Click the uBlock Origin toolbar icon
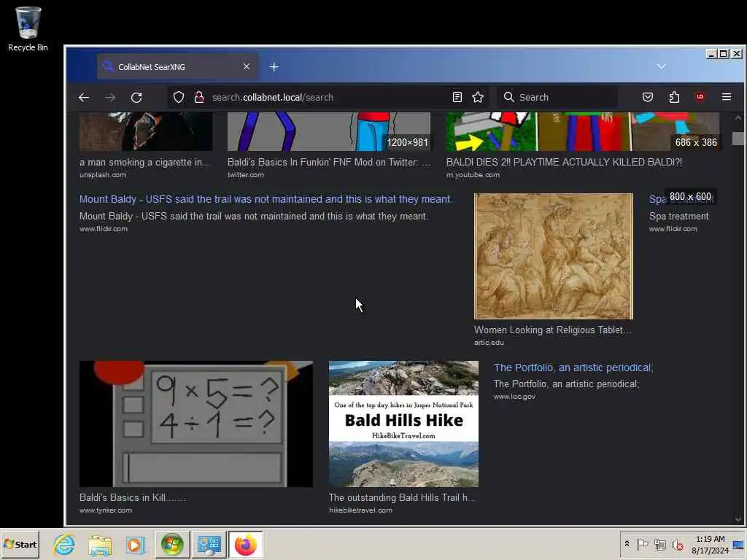This screenshot has width=747, height=560. pos(700,97)
